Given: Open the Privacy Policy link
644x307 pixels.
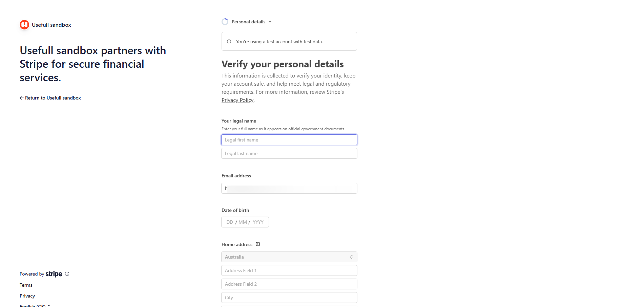Looking at the screenshot, I should click(x=237, y=100).
